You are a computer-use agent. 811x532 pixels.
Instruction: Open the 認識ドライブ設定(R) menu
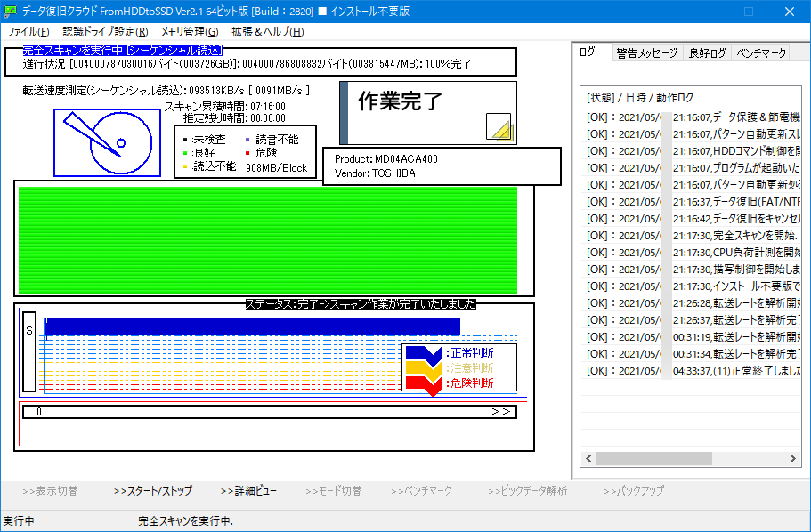pos(106,31)
